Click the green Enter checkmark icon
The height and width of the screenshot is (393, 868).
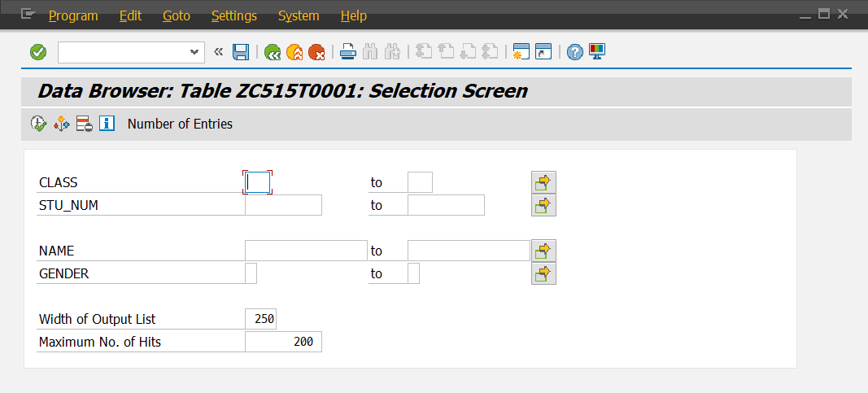(38, 52)
